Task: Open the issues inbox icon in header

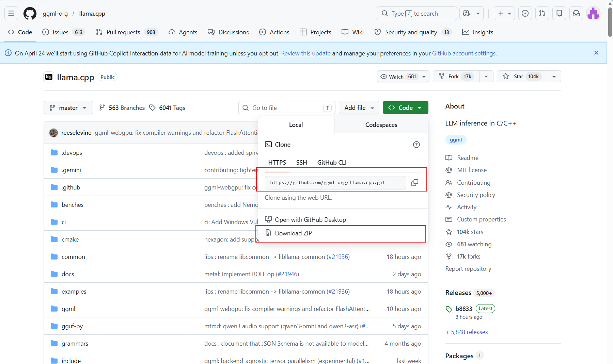Action: [525, 13]
